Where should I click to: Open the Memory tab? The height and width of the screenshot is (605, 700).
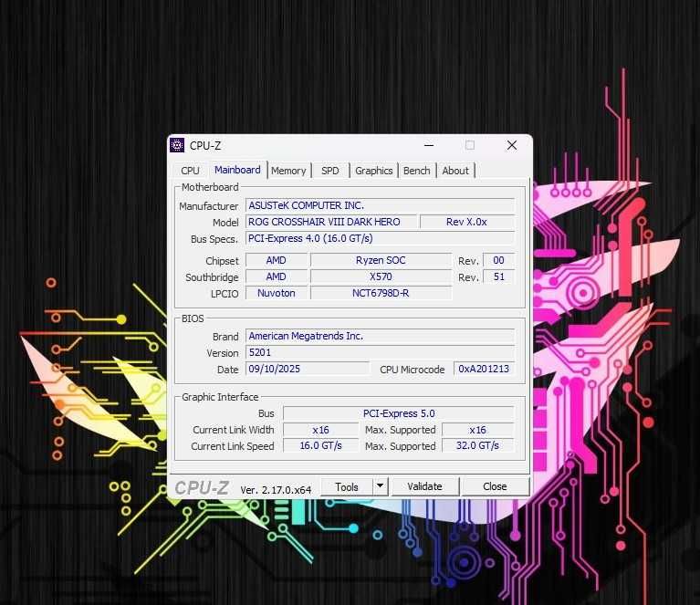[288, 171]
